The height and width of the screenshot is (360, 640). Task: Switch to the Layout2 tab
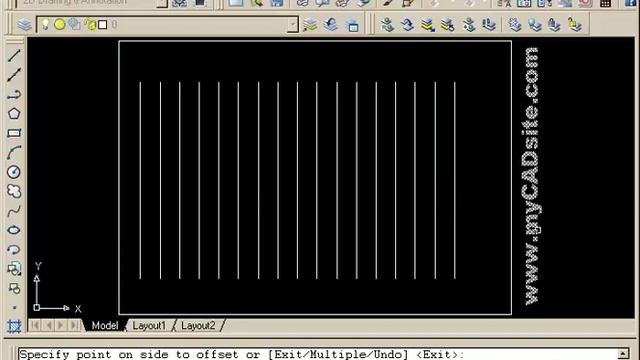coord(198,325)
